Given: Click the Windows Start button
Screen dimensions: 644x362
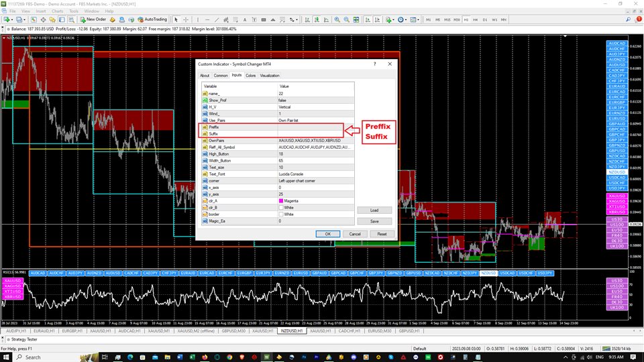Looking at the screenshot, I should [6, 357].
